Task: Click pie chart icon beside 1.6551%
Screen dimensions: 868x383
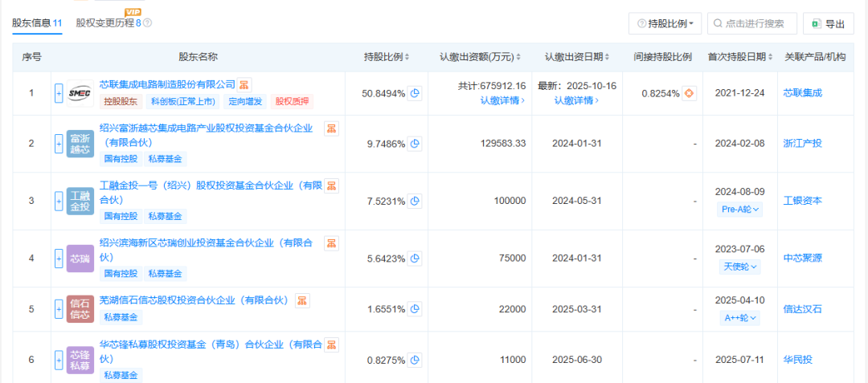Action: 415,309
